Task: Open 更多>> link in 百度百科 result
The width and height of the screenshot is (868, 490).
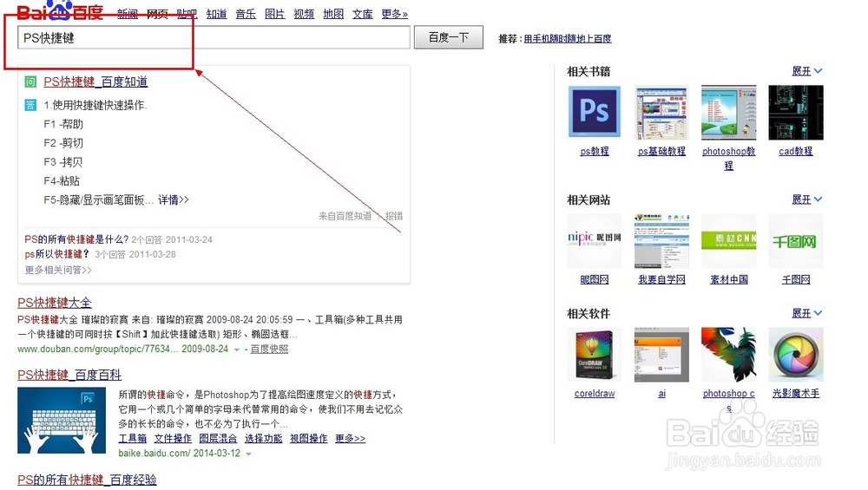Action: 351,439
